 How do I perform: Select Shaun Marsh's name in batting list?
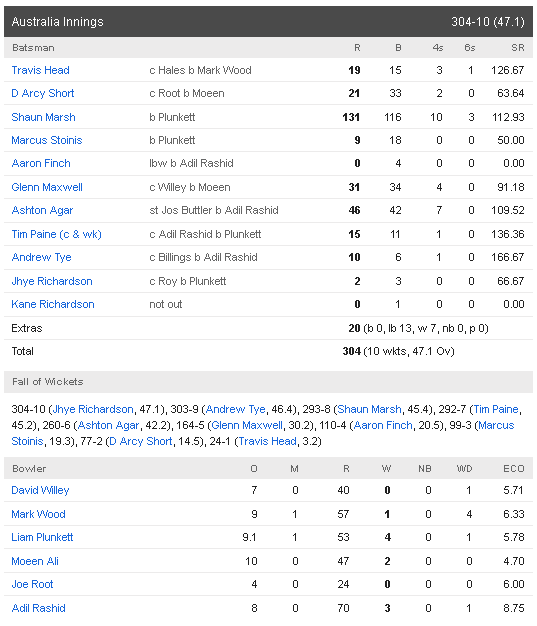[44, 117]
